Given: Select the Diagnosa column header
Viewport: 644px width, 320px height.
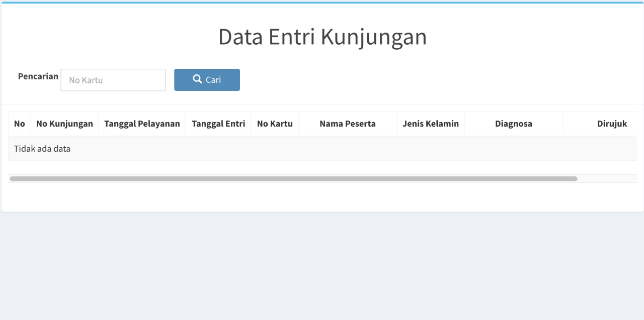Looking at the screenshot, I should (513, 124).
